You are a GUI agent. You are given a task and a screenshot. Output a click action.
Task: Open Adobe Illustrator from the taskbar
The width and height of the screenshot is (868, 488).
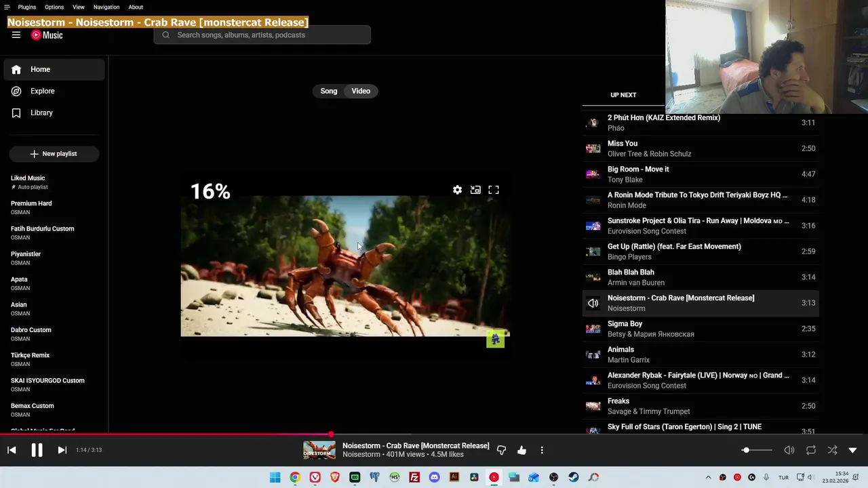coord(454,477)
